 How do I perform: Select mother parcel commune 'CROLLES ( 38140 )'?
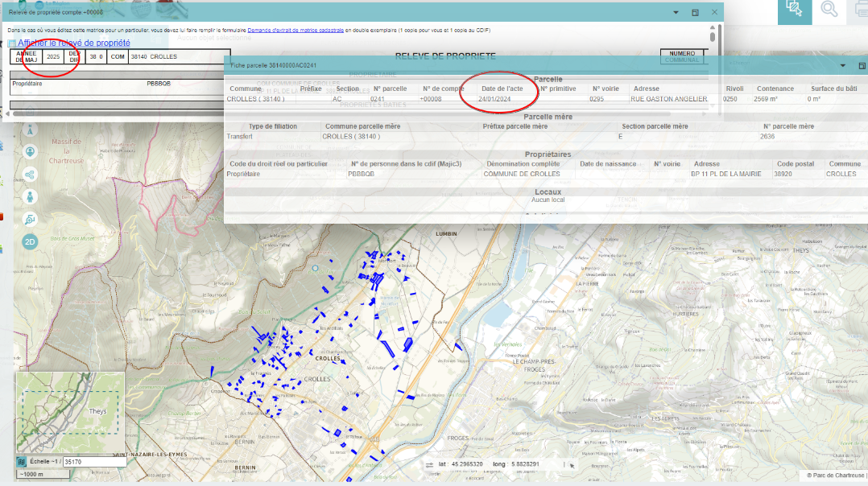pyautogui.click(x=351, y=137)
